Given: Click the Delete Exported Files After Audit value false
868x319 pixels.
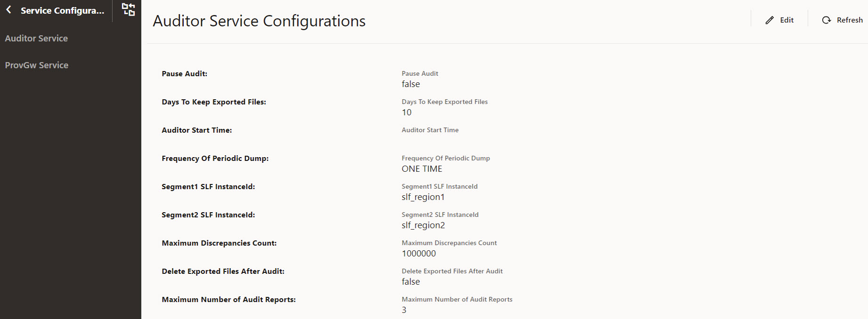Looking at the screenshot, I should click(x=410, y=282).
